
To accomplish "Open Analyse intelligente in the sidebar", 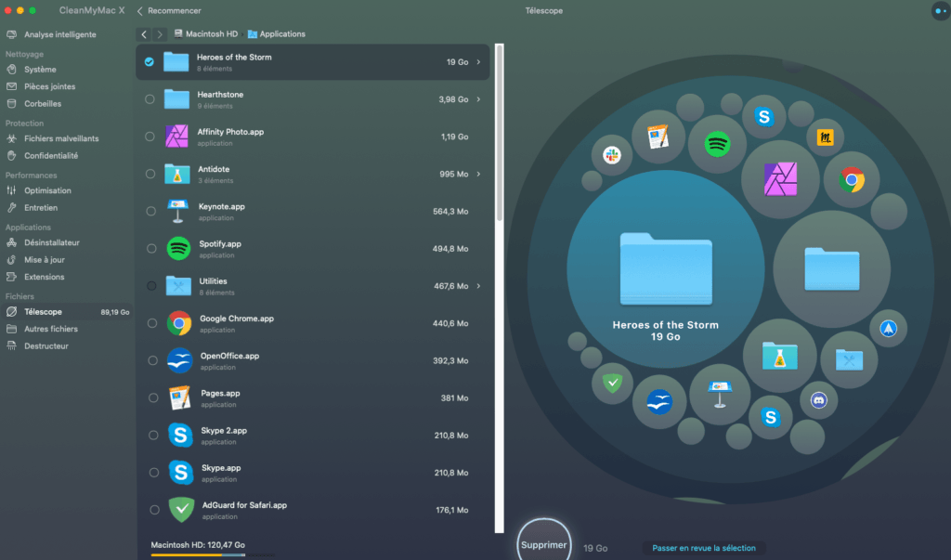I will [x=60, y=34].
